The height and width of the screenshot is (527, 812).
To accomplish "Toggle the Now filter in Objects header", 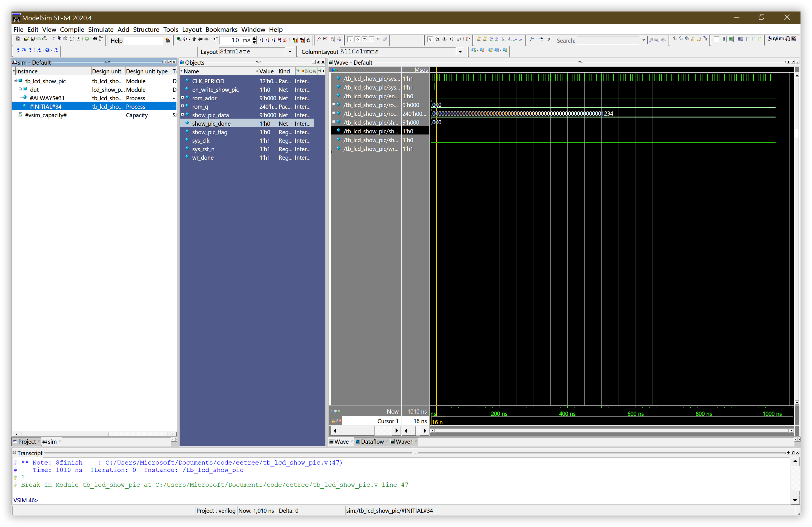I will point(309,71).
